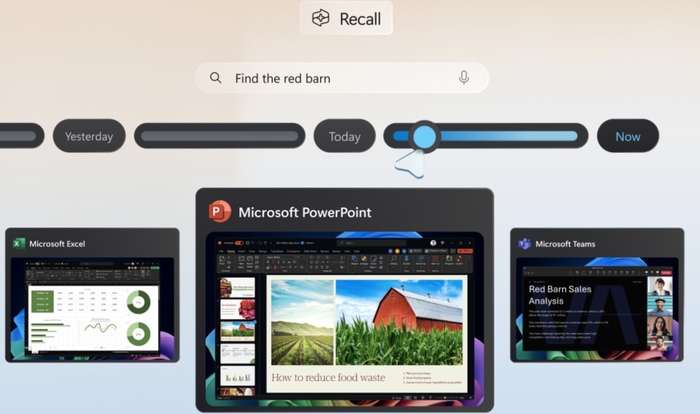Click the Microsoft Excel app icon
Image resolution: width=700 pixels, height=414 pixels.
tap(18, 243)
